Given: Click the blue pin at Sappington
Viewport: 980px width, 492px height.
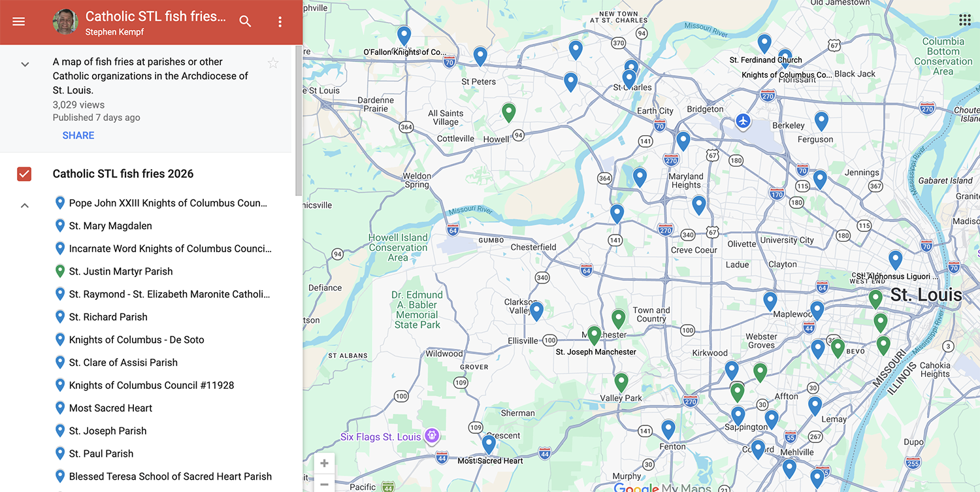Looking at the screenshot, I should 738,416.
